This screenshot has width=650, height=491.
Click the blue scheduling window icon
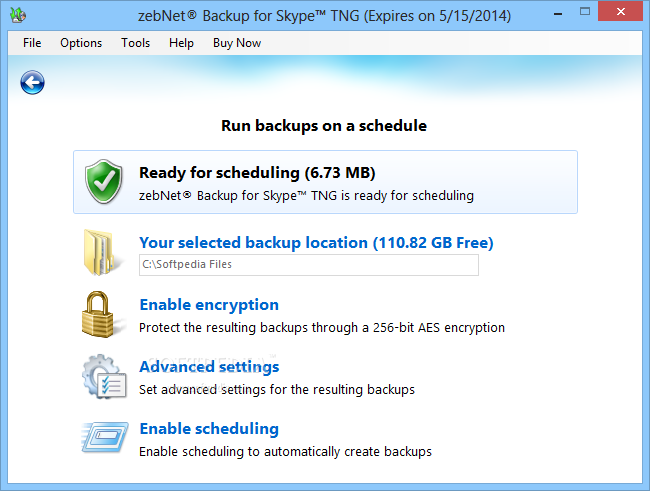coord(105,437)
